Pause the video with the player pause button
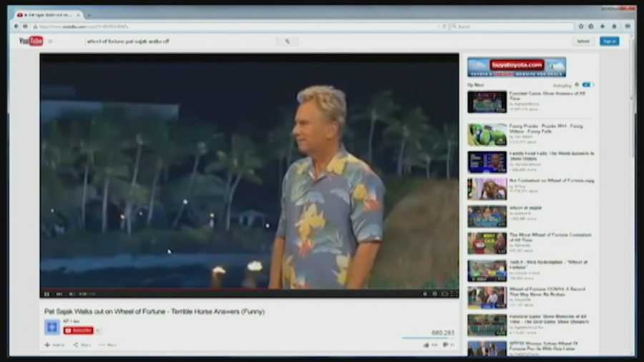This screenshot has width=644, height=362. point(47,294)
